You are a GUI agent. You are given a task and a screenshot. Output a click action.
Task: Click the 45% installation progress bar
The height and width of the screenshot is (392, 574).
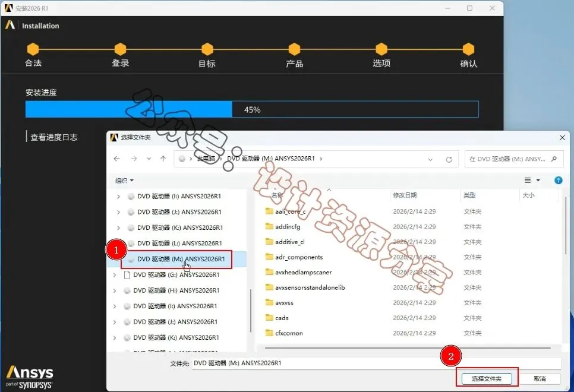point(252,109)
